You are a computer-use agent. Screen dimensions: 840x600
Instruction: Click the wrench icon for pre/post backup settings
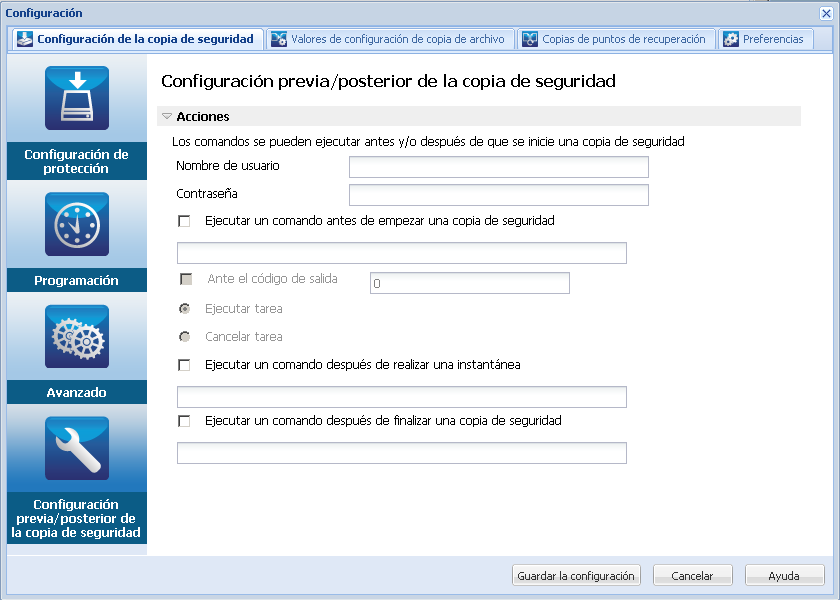tap(76, 449)
